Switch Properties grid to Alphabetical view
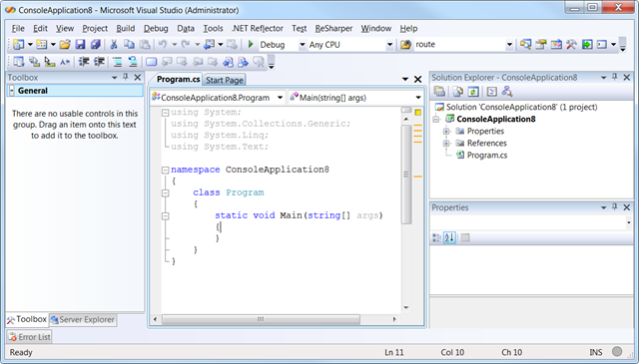The image size is (639, 364). point(449,237)
